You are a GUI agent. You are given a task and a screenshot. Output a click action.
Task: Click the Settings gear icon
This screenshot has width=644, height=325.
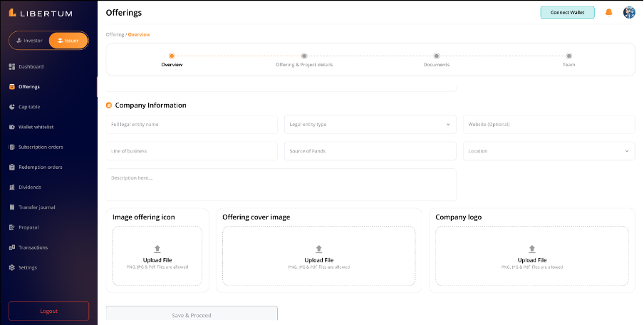pyautogui.click(x=12, y=268)
